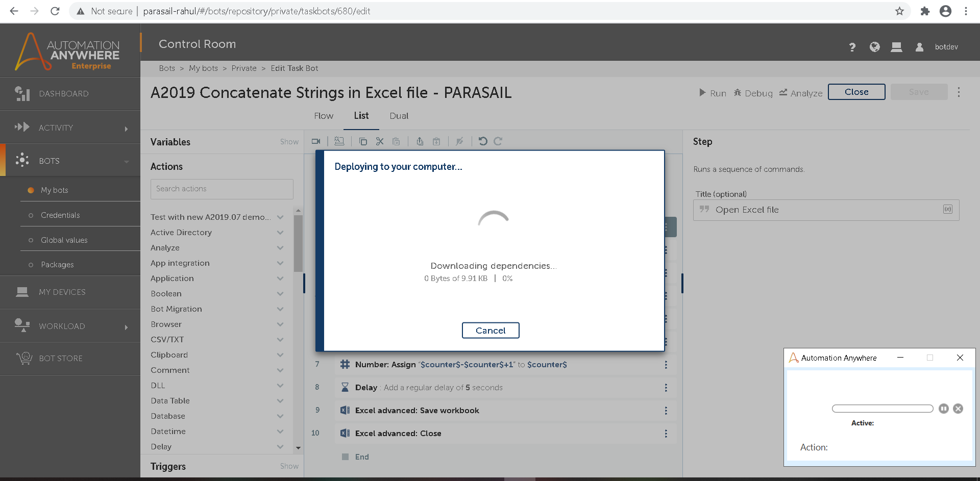Expand the Clipboard actions group
Screen dimensions: 980x481
click(280, 355)
